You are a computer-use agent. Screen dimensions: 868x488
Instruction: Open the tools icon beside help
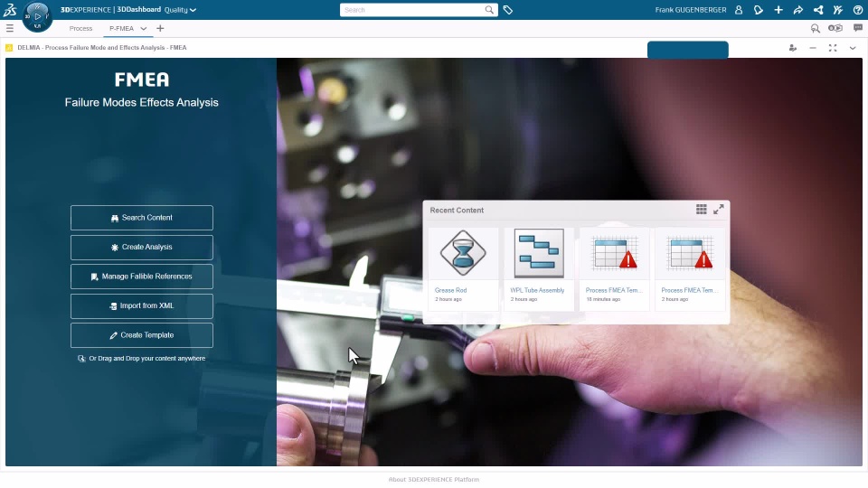click(838, 10)
